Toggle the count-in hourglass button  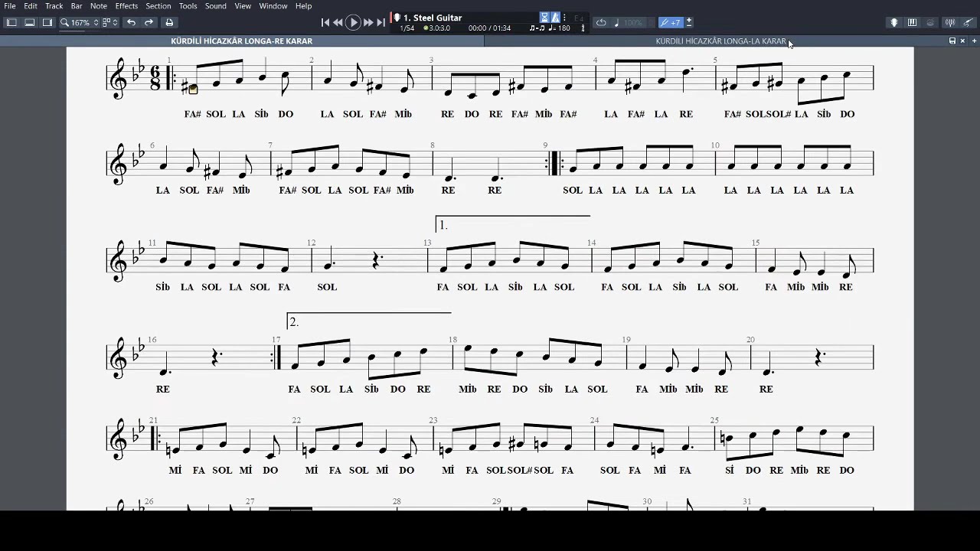click(x=544, y=18)
